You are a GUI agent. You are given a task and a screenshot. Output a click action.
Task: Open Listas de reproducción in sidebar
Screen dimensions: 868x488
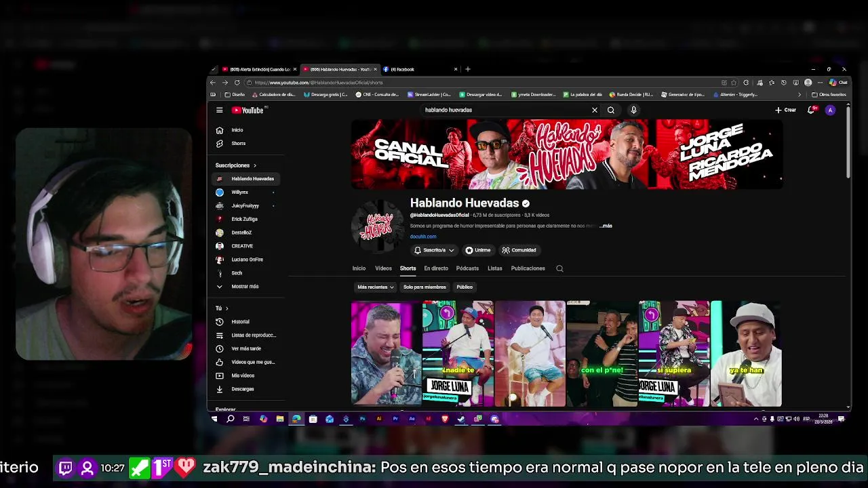246,335
